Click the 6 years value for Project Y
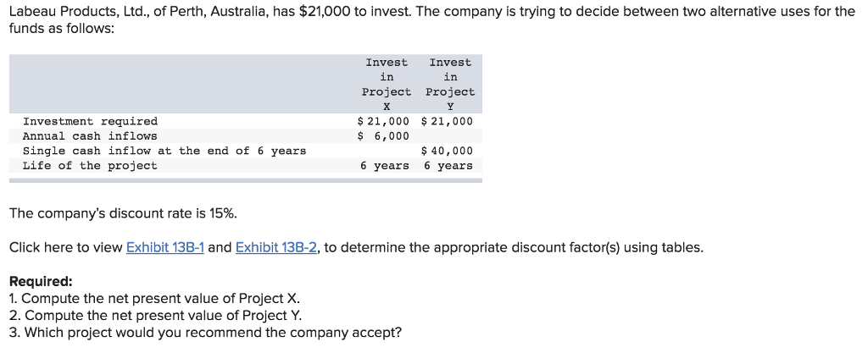The image size is (868, 353). (x=448, y=165)
